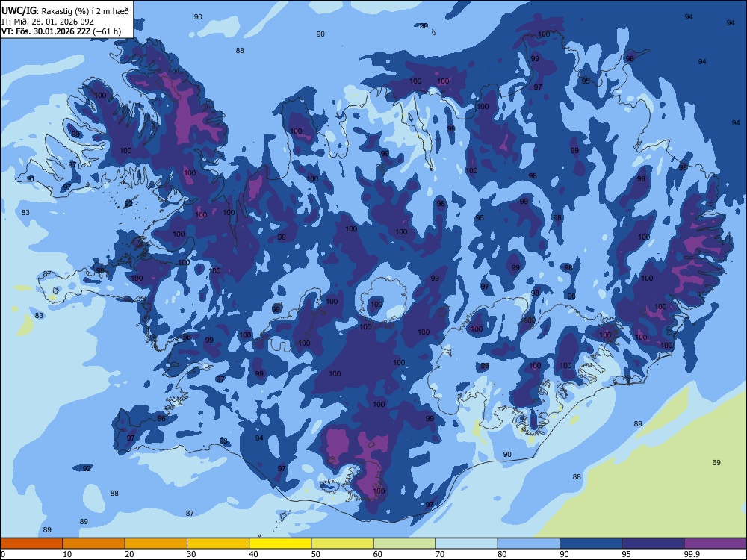The height and width of the screenshot is (560, 747).
Task: Click the legend scale label "99.9"
Action: tap(692, 554)
